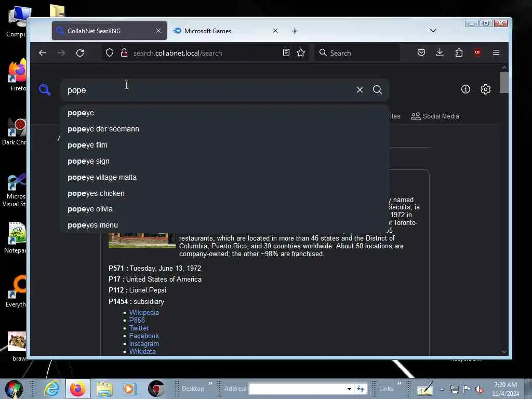This screenshot has height=399, width=532.
Task: Click the SearXNG logo magnifier
Action: 45,90
